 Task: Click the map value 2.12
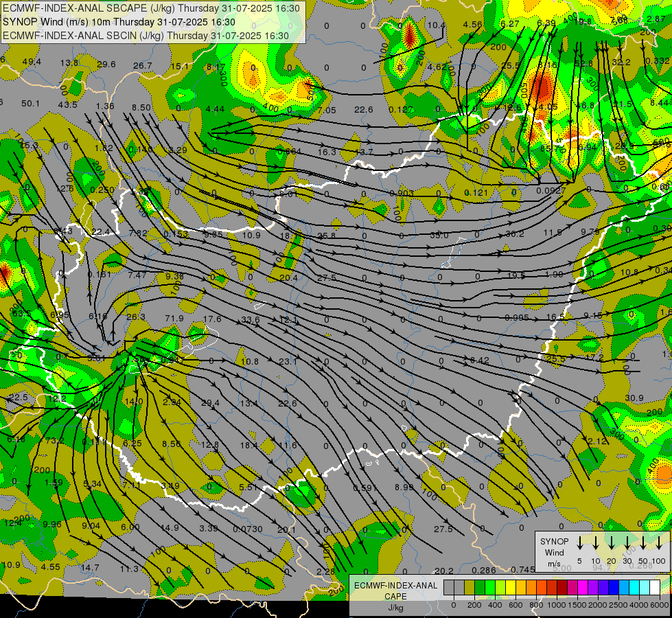pyautogui.click(x=597, y=442)
